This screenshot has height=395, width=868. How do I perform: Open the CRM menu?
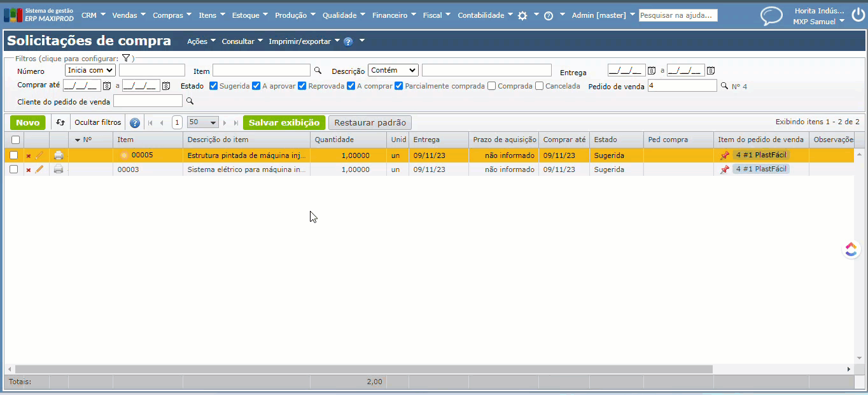(x=94, y=15)
